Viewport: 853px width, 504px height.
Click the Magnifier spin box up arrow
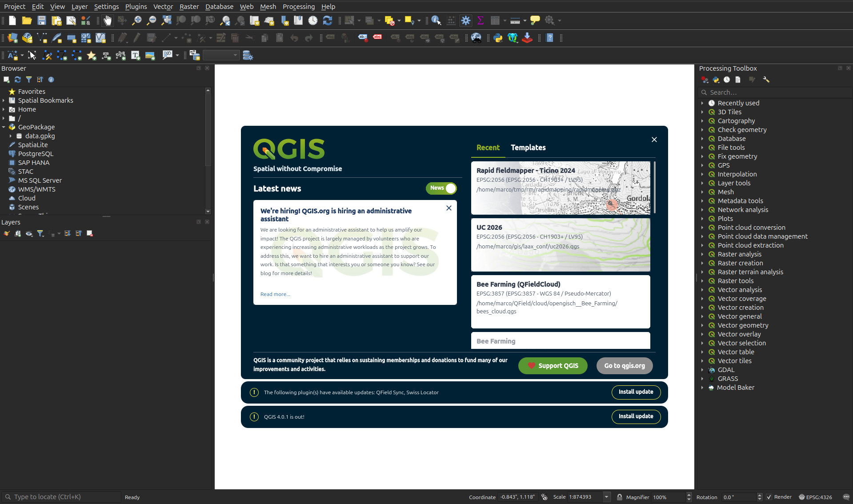click(689, 495)
